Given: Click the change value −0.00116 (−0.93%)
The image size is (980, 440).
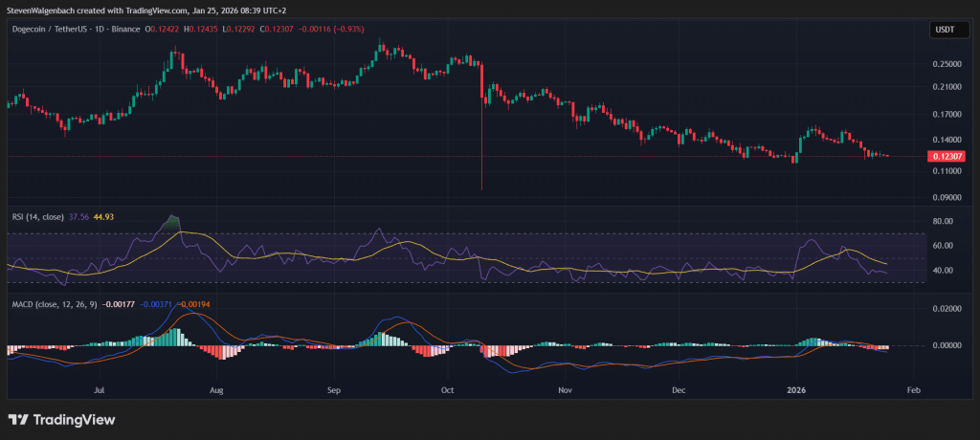Looking at the screenshot, I should click(329, 29).
